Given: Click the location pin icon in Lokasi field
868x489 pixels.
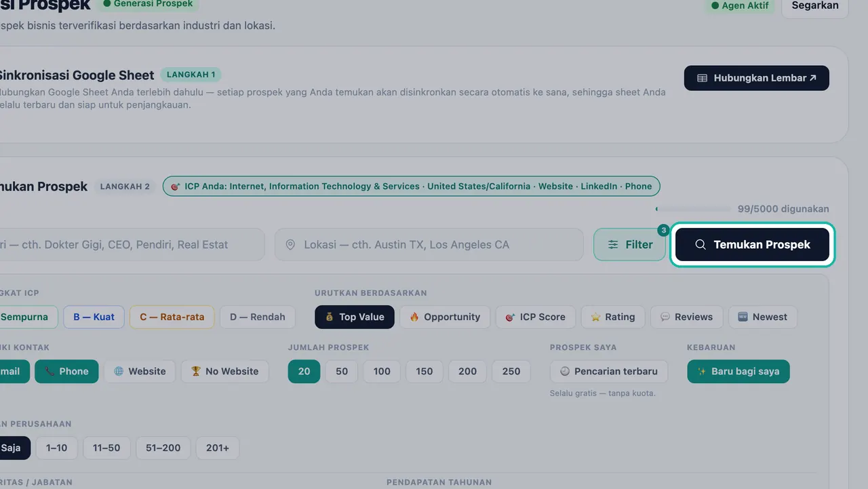Looking at the screenshot, I should pos(290,245).
